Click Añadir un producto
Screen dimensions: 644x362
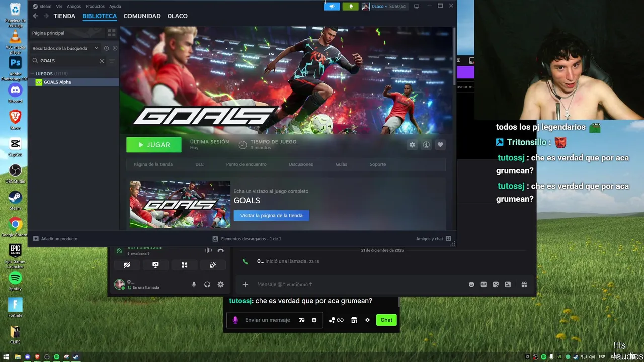55,239
